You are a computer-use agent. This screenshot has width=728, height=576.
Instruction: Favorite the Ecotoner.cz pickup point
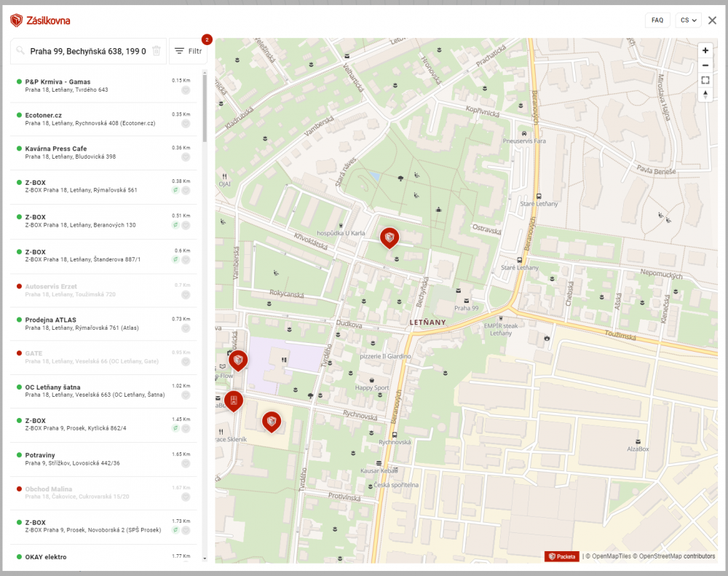pos(186,124)
